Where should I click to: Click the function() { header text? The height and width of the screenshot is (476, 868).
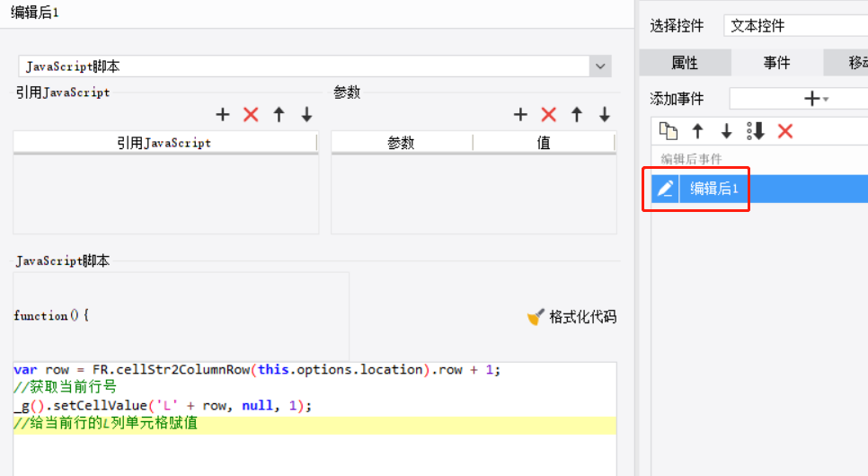coord(51,315)
